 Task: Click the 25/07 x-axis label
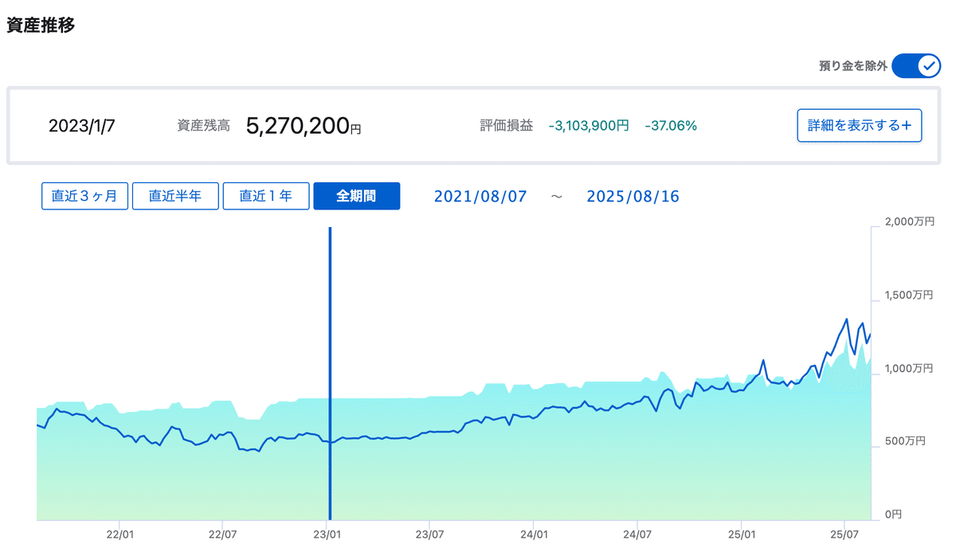[844, 534]
